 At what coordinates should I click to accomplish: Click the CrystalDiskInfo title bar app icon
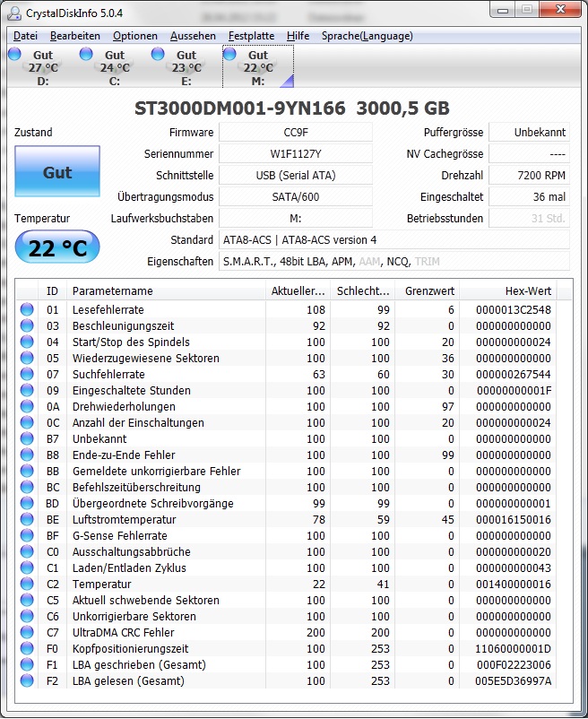point(14,13)
